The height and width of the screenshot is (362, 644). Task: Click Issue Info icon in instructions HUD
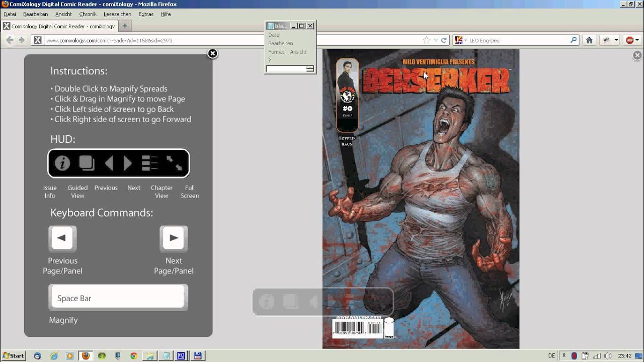tap(62, 163)
